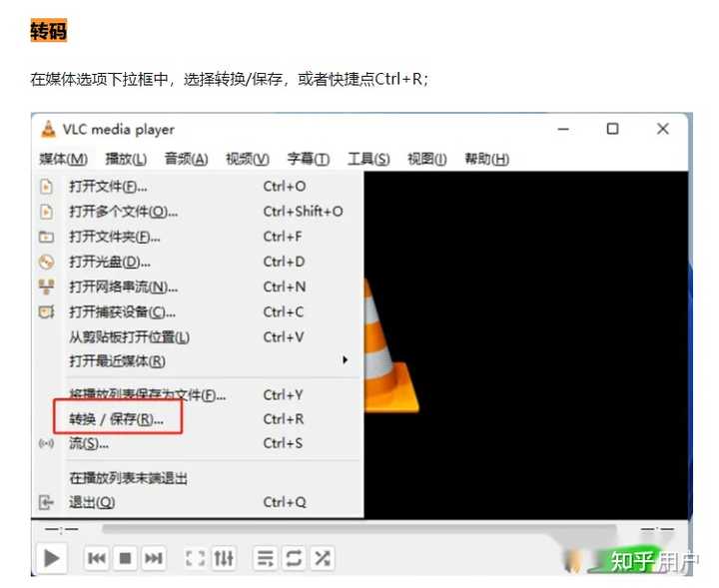This screenshot has width=719, height=588.
Task: Click the VLC cone title icon
Action: (x=48, y=129)
